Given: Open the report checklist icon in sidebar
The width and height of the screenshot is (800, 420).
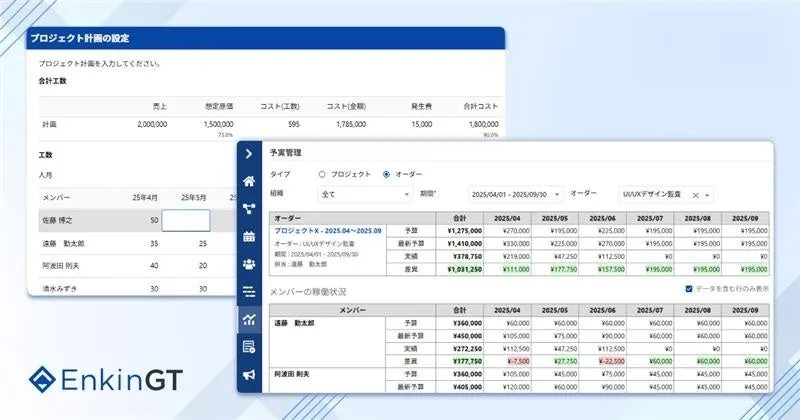Looking at the screenshot, I should pyautogui.click(x=249, y=347).
